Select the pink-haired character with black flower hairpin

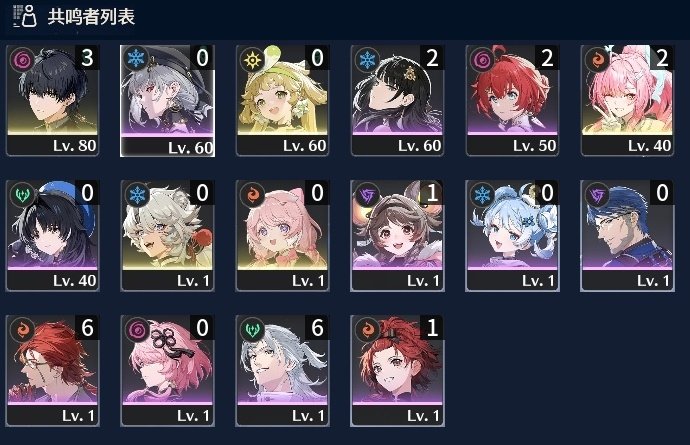[x=168, y=371]
